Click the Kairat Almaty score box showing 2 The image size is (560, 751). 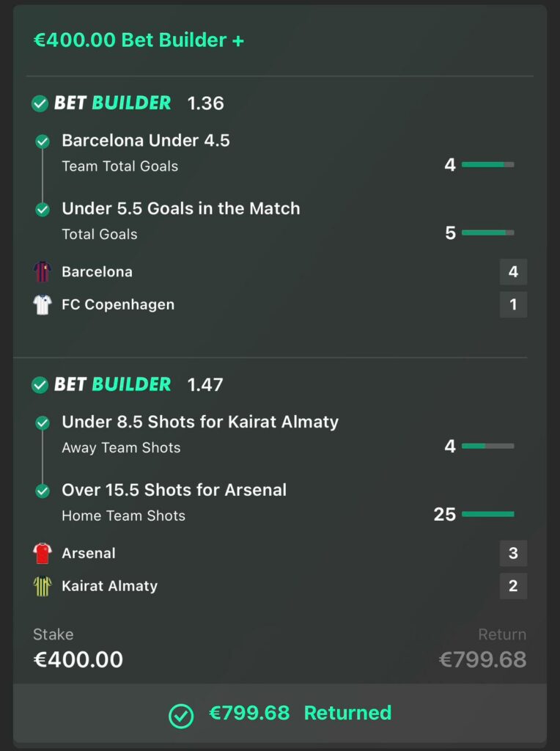[x=513, y=586]
